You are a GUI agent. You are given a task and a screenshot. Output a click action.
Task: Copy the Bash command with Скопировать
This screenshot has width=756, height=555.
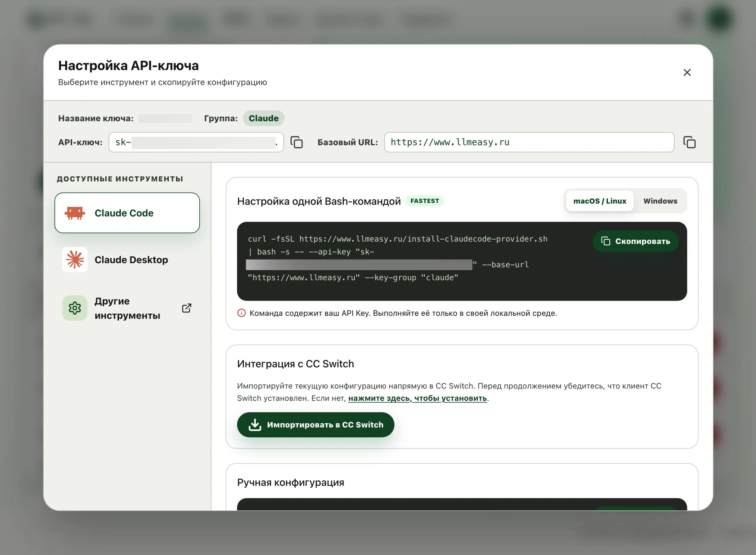[635, 241]
